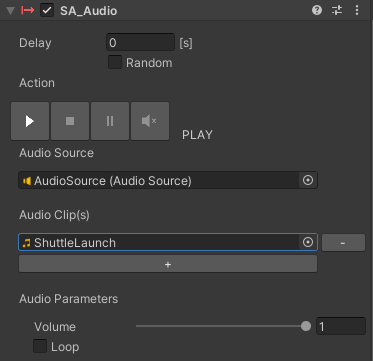Open the component three-dot context menu
The image size is (373, 361).
[357, 10]
